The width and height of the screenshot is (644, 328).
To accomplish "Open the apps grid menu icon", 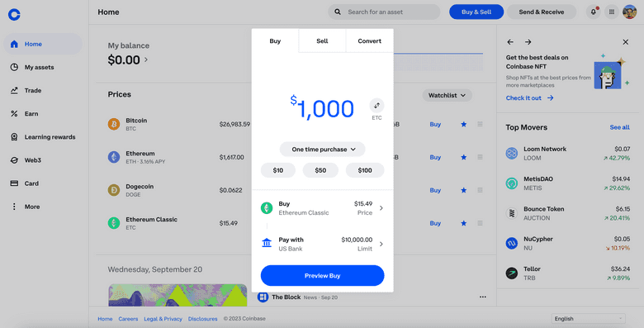I will tap(612, 12).
